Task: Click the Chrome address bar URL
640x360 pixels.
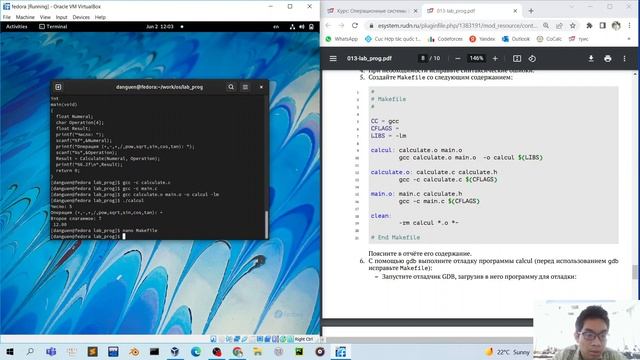Action: (x=457, y=25)
